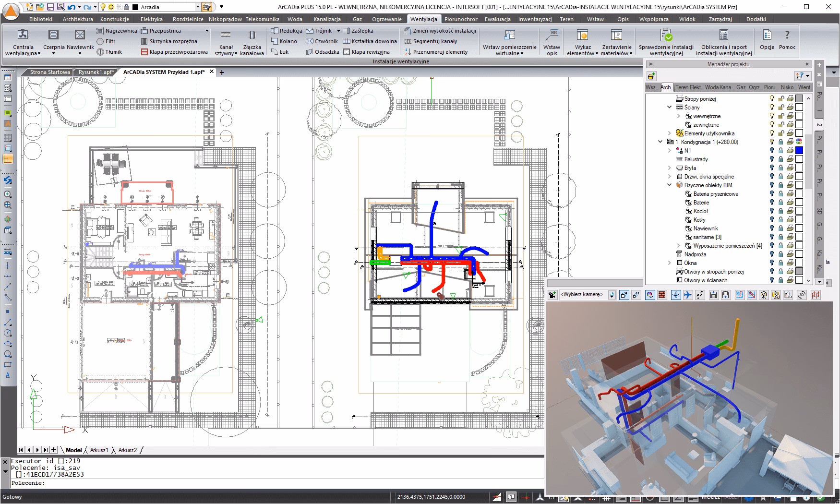The height and width of the screenshot is (504, 840).
Task: Select the Czerpnia air intake tool
Action: click(x=54, y=42)
